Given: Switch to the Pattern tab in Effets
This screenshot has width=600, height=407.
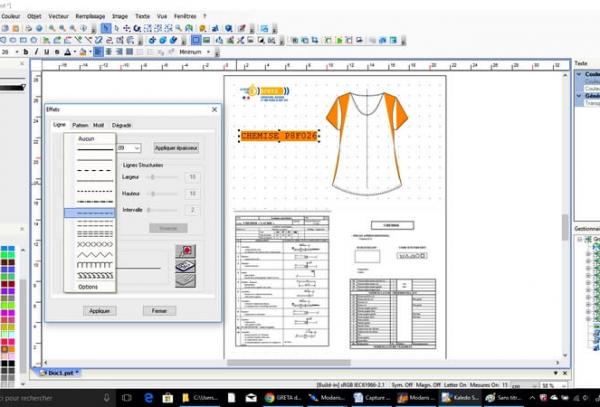Looking at the screenshot, I should click(80, 125).
